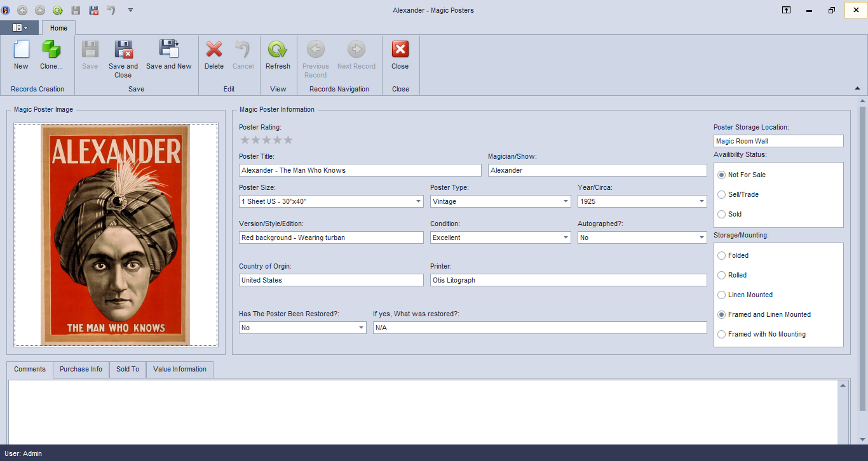Select the Sell/Trade availability option

click(x=738, y=194)
